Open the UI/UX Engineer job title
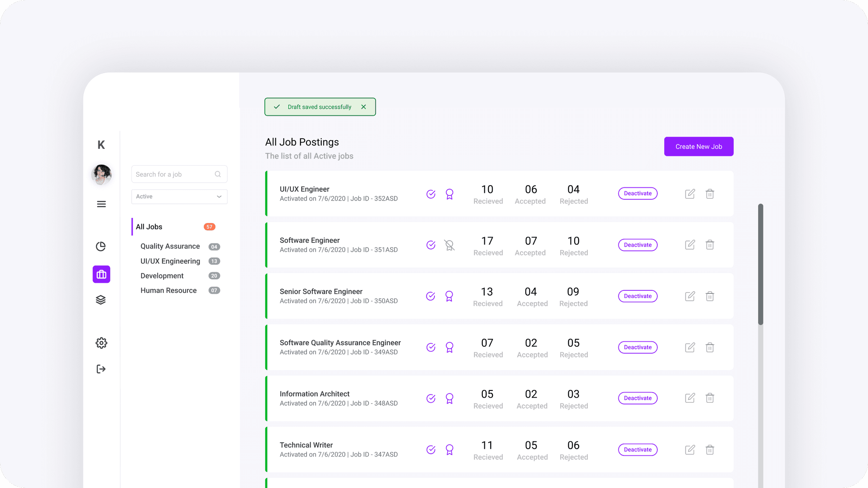 coord(304,189)
